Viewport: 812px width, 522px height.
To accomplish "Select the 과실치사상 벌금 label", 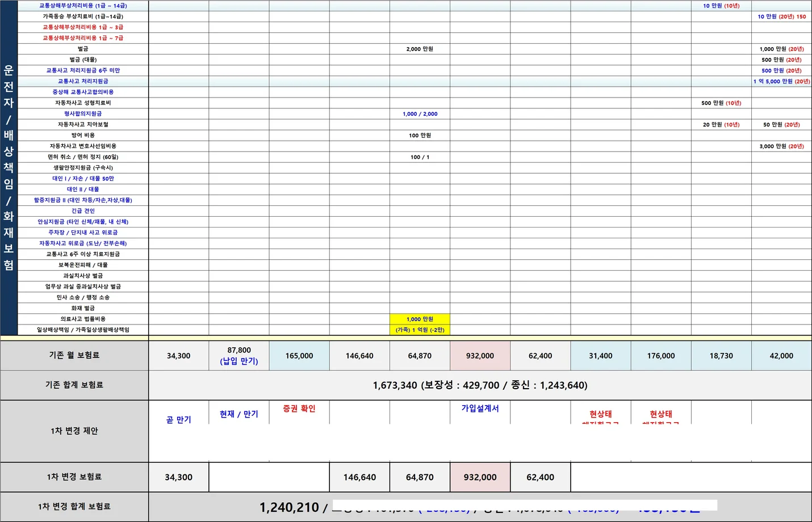I will pos(83,275).
